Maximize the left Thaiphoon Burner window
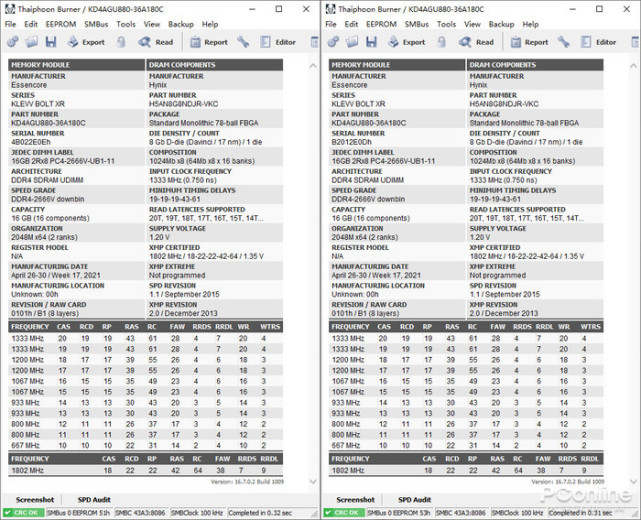 278,9
